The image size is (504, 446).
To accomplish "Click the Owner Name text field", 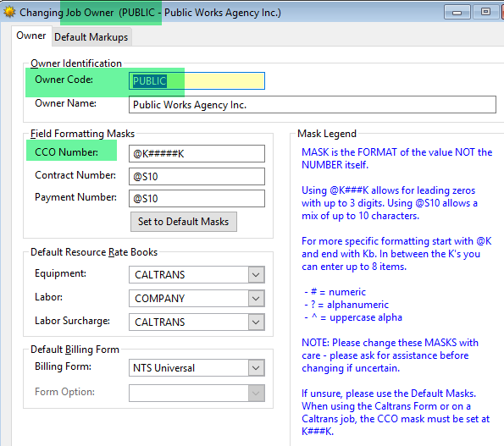I will pos(312,105).
